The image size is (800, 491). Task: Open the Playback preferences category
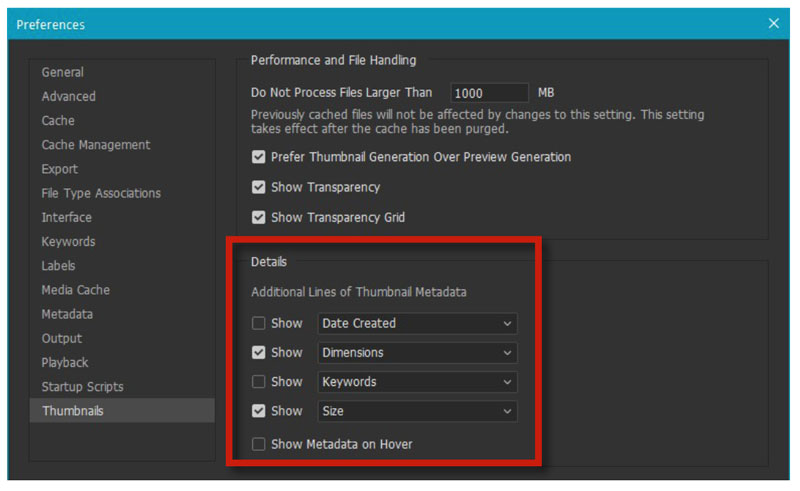pos(65,363)
